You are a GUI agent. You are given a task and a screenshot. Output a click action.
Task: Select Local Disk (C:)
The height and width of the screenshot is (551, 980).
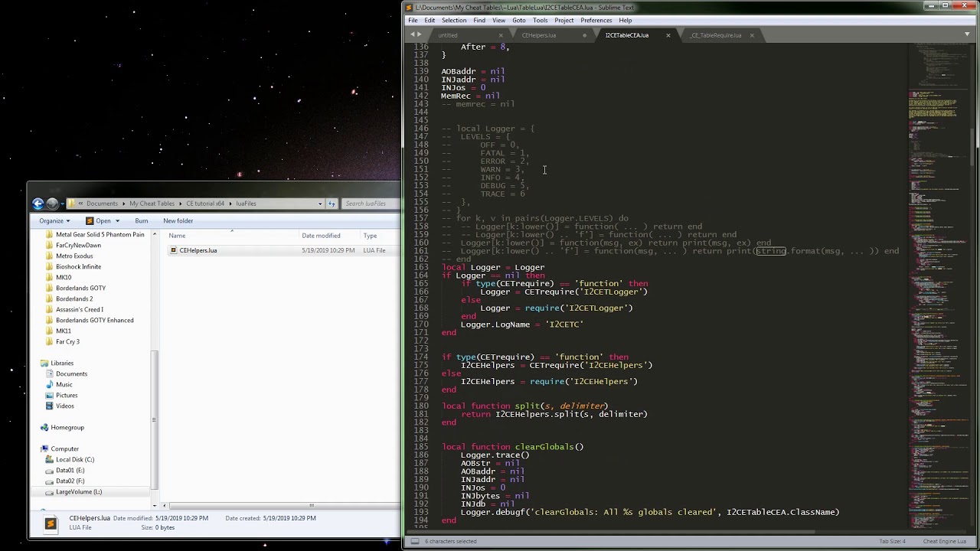(75, 459)
